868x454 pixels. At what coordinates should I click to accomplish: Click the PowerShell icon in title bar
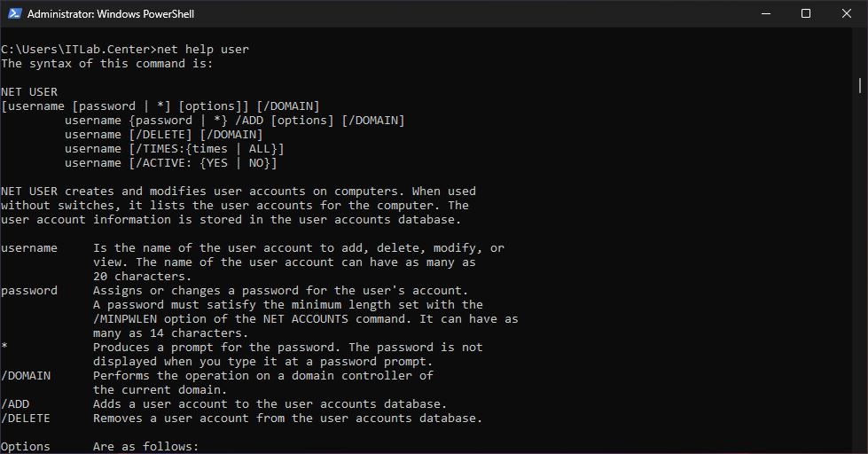point(13,13)
